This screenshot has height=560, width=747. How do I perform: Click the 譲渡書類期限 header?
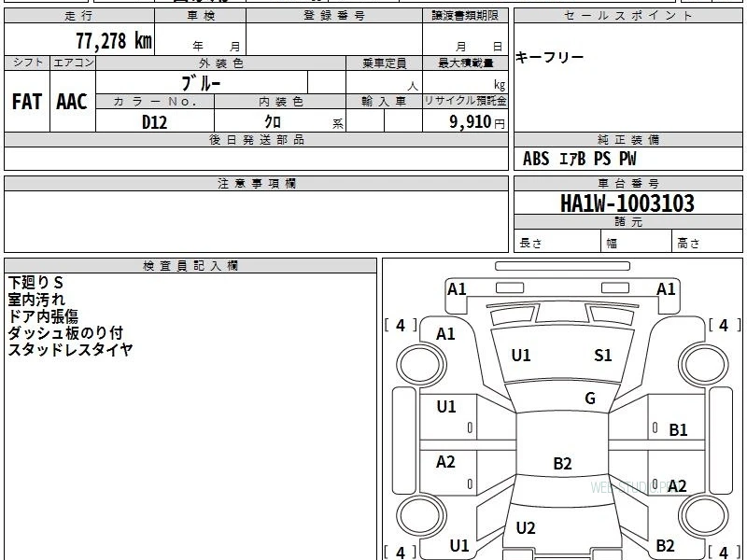pos(465,16)
